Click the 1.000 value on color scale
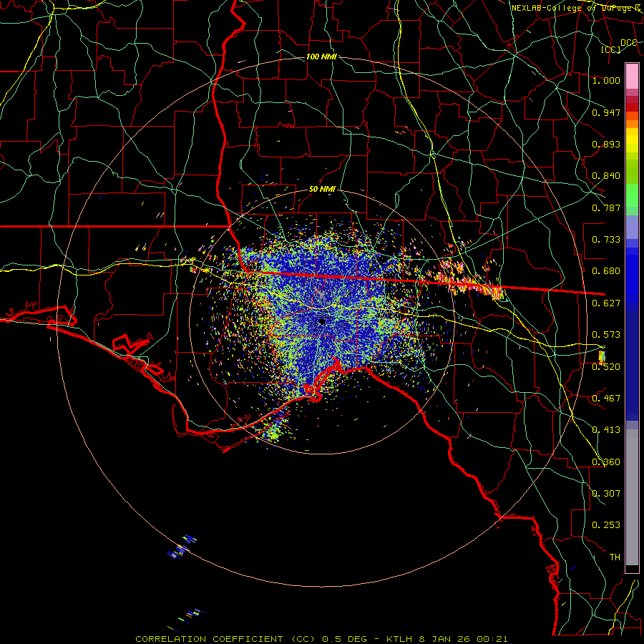This screenshot has height=644, width=644. tap(606, 80)
